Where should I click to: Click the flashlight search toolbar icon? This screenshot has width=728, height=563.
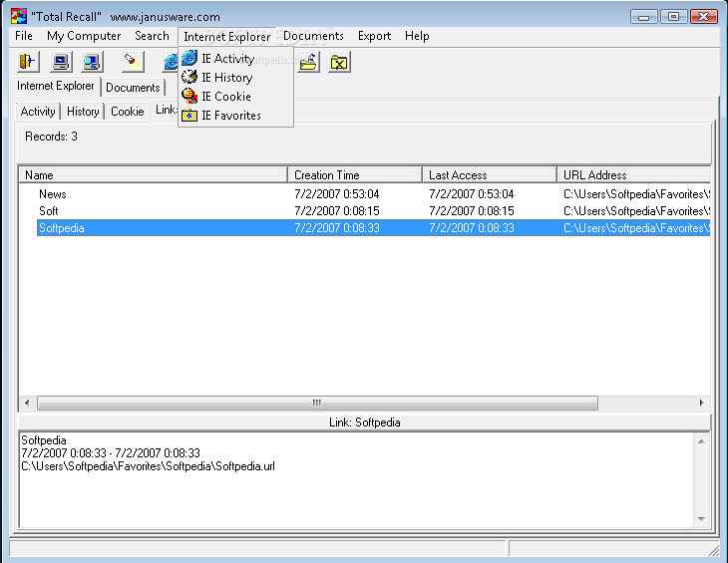pyautogui.click(x=133, y=61)
